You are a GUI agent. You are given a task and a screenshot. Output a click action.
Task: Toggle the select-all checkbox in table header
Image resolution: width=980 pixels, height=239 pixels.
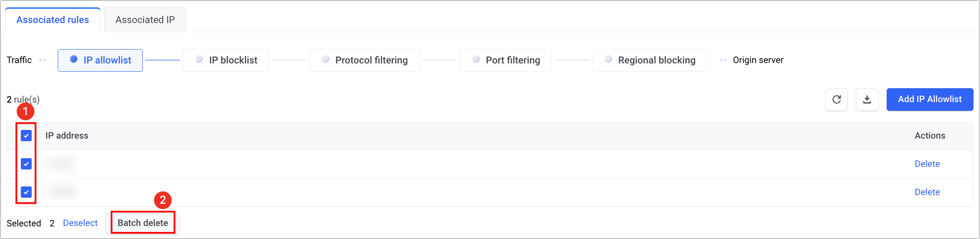pyautogui.click(x=26, y=136)
